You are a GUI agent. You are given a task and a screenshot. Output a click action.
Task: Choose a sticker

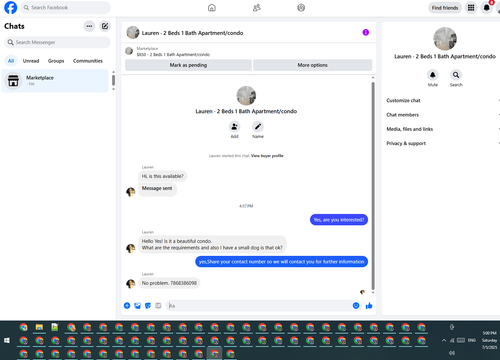[148, 305]
